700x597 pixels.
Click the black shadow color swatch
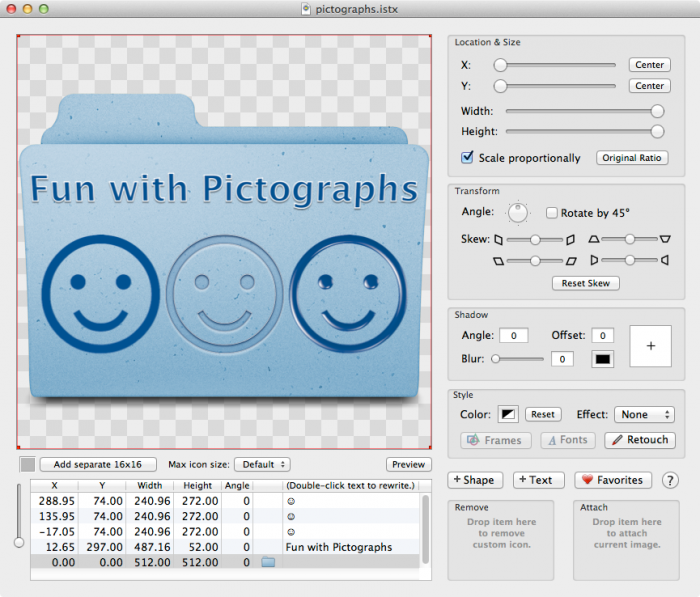coord(603,359)
